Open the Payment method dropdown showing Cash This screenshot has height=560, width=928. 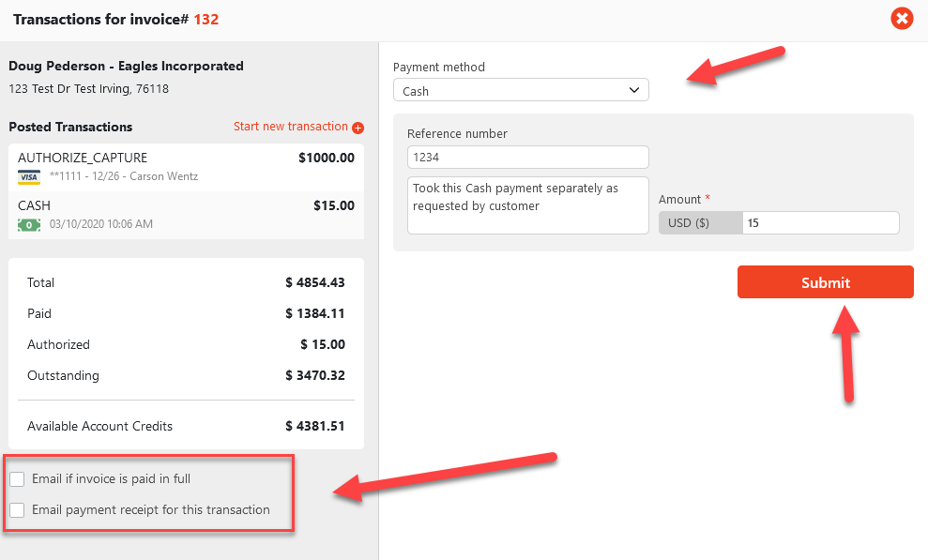pos(521,91)
